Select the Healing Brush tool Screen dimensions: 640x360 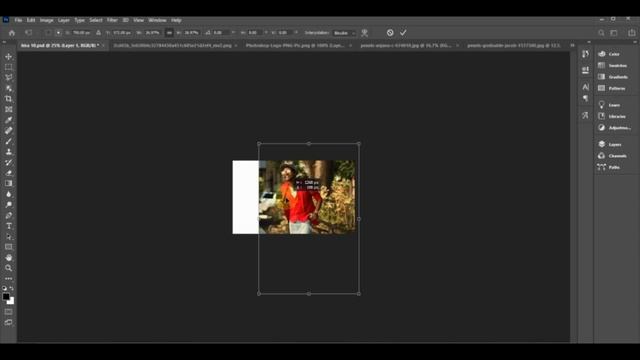tap(9, 131)
